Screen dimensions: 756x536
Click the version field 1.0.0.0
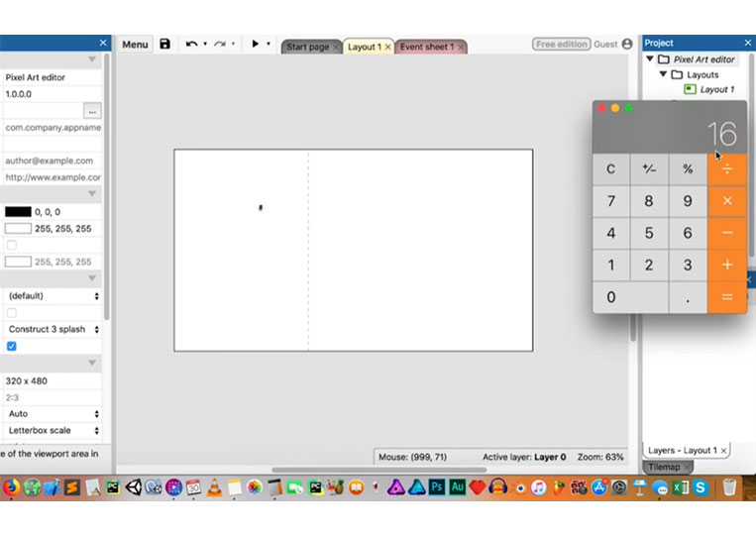pos(52,94)
